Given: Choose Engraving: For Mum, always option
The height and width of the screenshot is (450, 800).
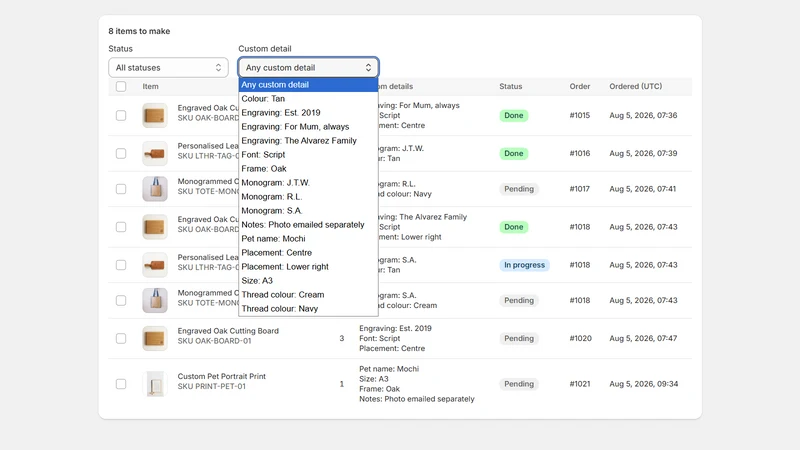Looking at the screenshot, I should pyautogui.click(x=308, y=127).
